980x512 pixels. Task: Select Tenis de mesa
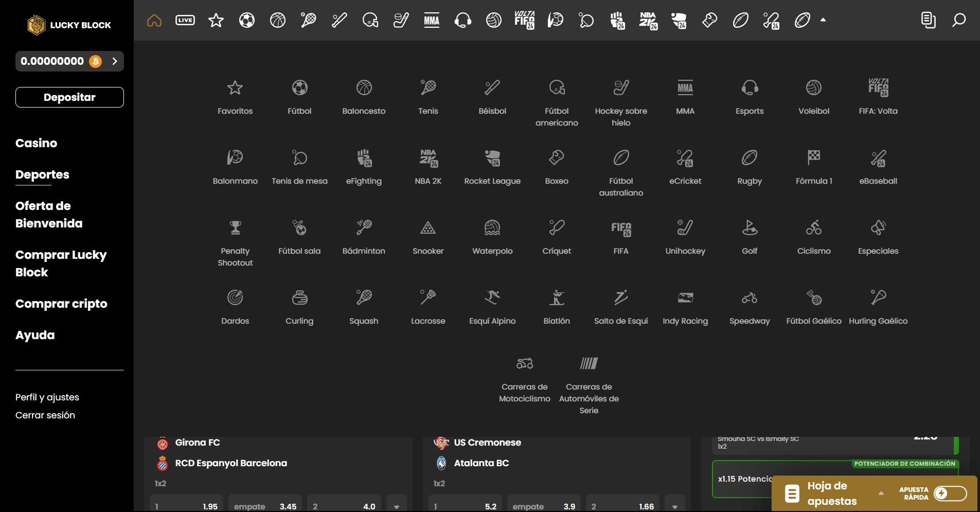[x=299, y=167]
